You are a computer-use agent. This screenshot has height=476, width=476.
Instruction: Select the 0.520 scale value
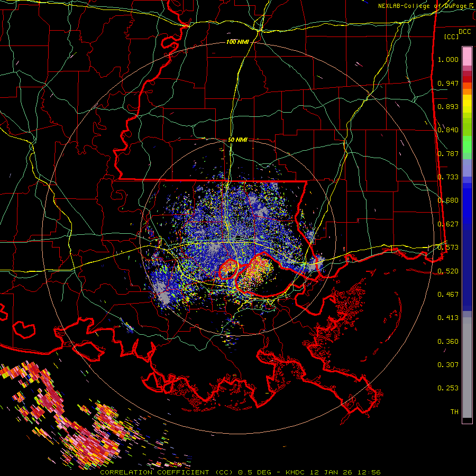448,271
